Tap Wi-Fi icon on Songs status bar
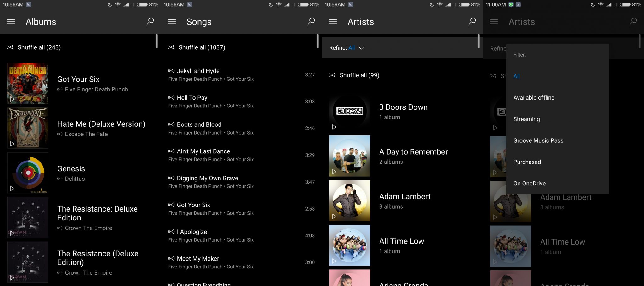The image size is (644, 286). (279, 4)
